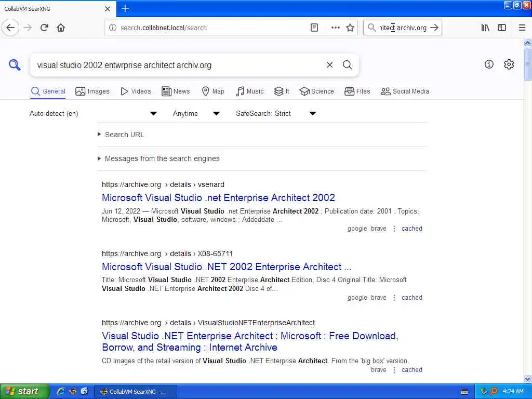
Task: Switch to the Files category
Action: coord(357,91)
